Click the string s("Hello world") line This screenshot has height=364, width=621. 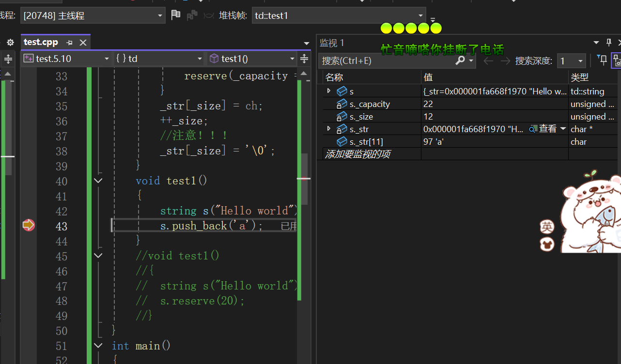[228, 211]
